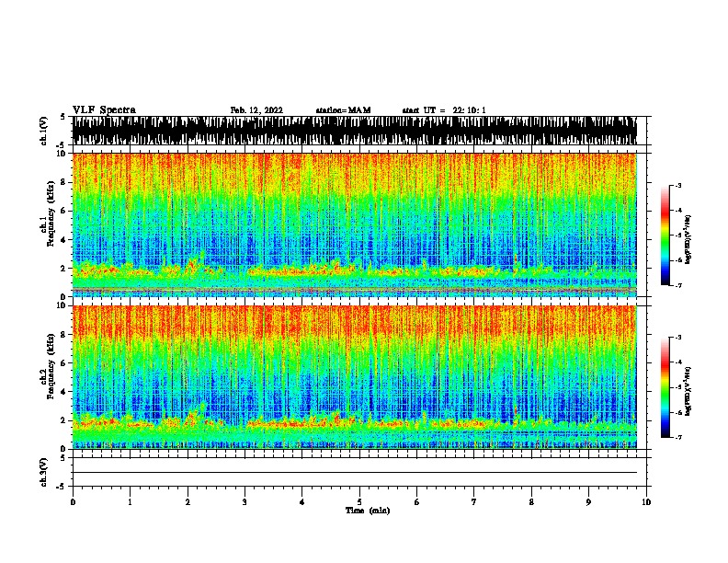Click the "station=MAM" header label
The width and height of the screenshot is (728, 563).
pos(343,110)
